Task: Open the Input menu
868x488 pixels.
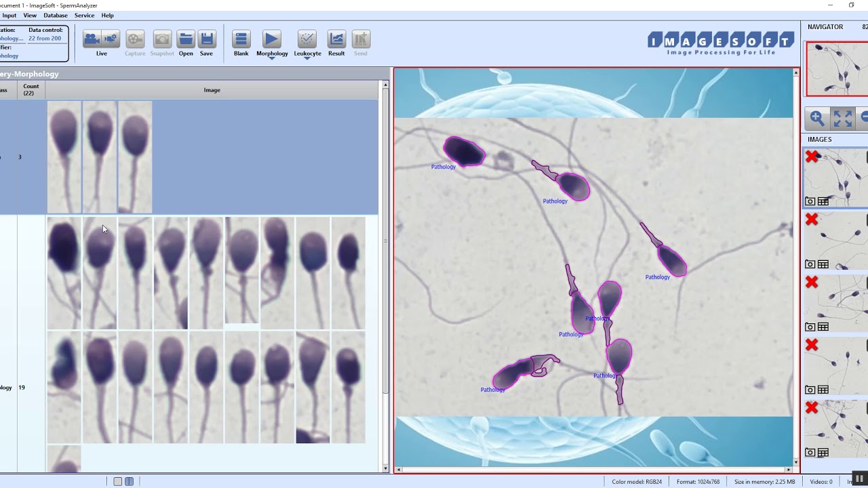Action: click(x=9, y=15)
